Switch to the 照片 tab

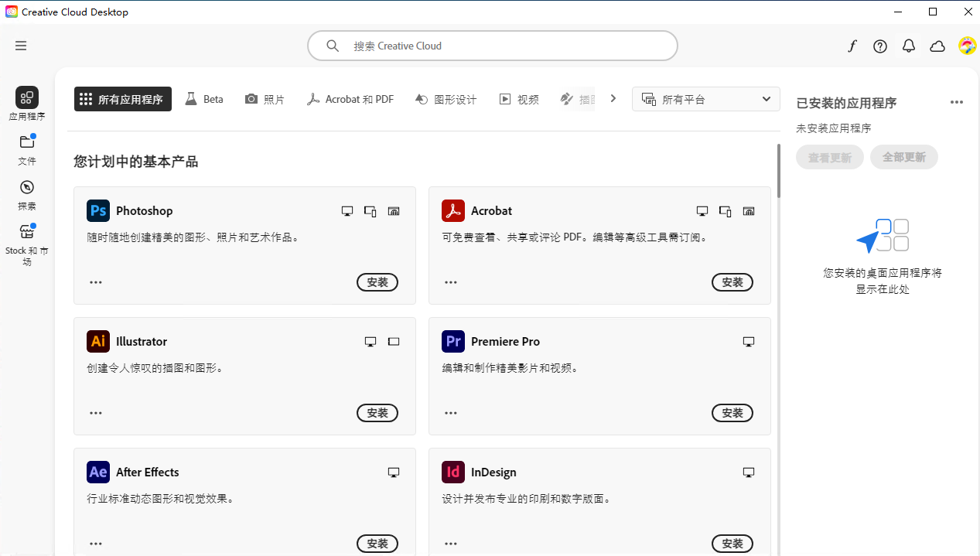coord(265,99)
